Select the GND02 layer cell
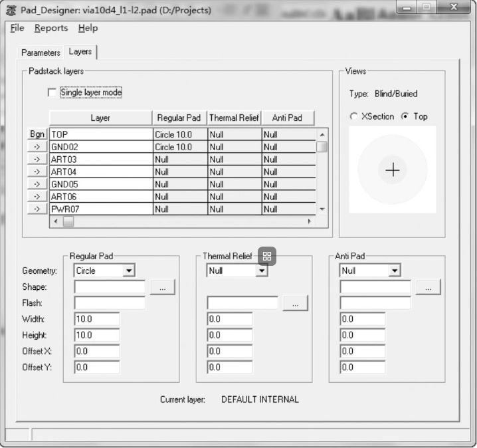This screenshot has width=477, height=448. click(x=101, y=147)
